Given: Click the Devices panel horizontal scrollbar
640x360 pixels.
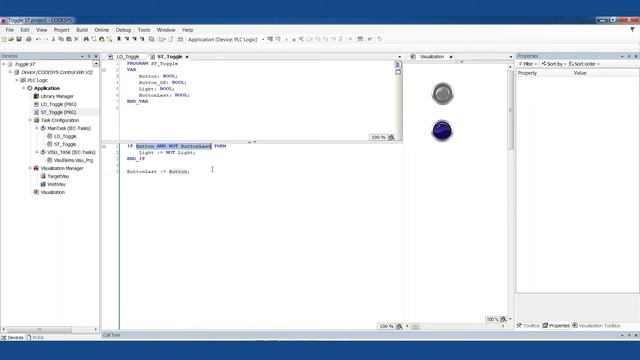Looking at the screenshot, I should point(40,329).
